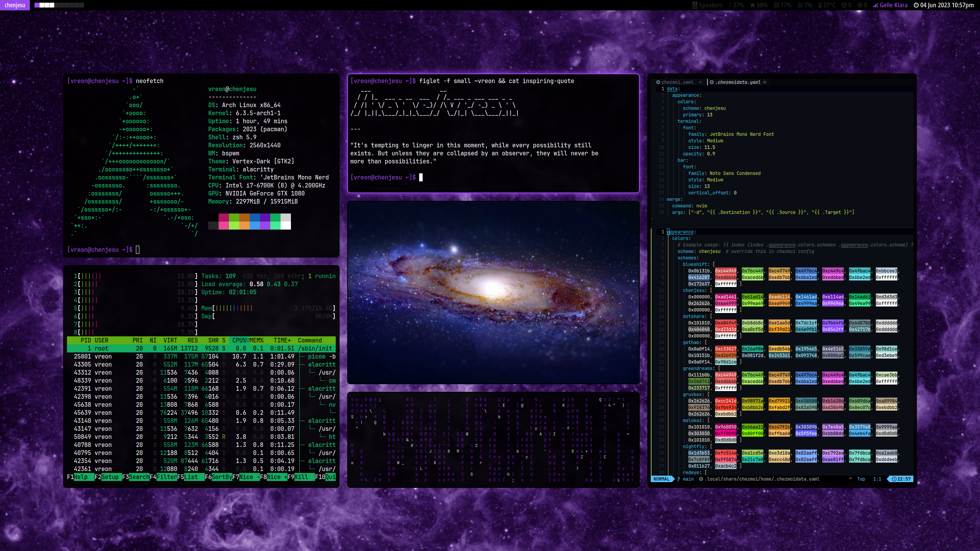Click F1 Help in htop
980x551 pixels.
[80, 477]
